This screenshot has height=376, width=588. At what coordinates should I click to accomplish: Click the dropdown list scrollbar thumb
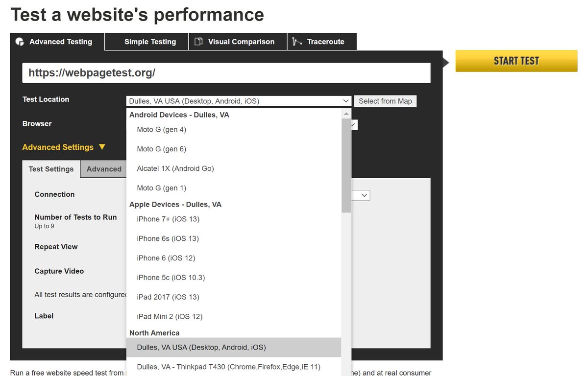[346, 165]
